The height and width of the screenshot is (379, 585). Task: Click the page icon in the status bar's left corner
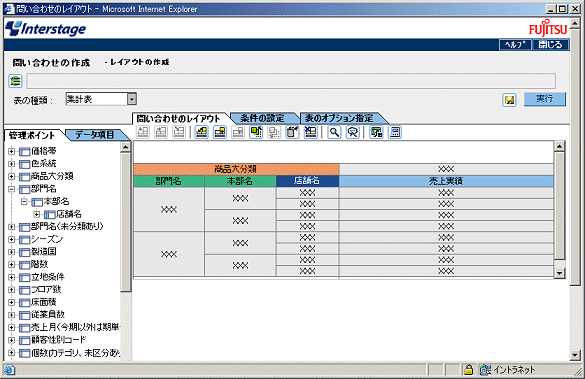(x=9, y=370)
